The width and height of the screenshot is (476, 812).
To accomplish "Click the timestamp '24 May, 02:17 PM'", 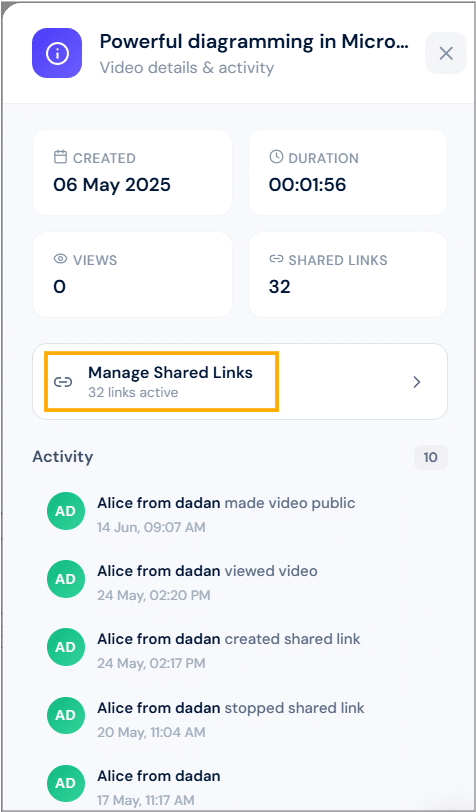I will click(151, 663).
